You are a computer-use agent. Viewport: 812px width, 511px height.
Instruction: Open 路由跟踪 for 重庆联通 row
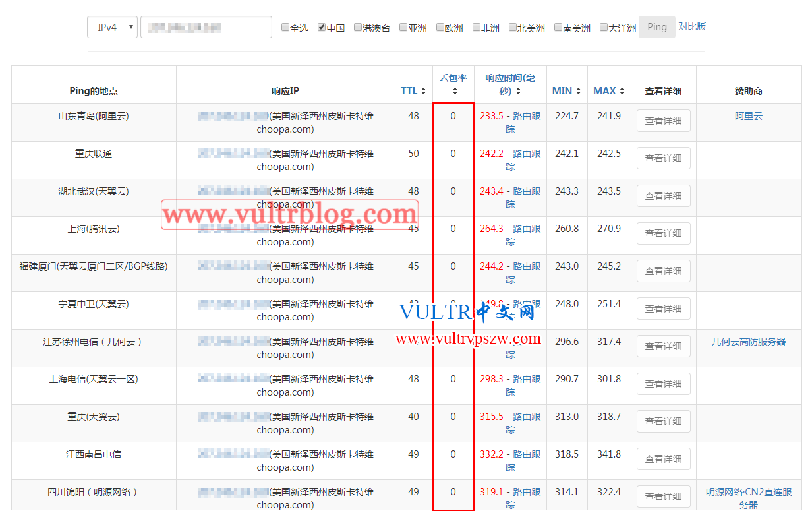pyautogui.click(x=527, y=154)
